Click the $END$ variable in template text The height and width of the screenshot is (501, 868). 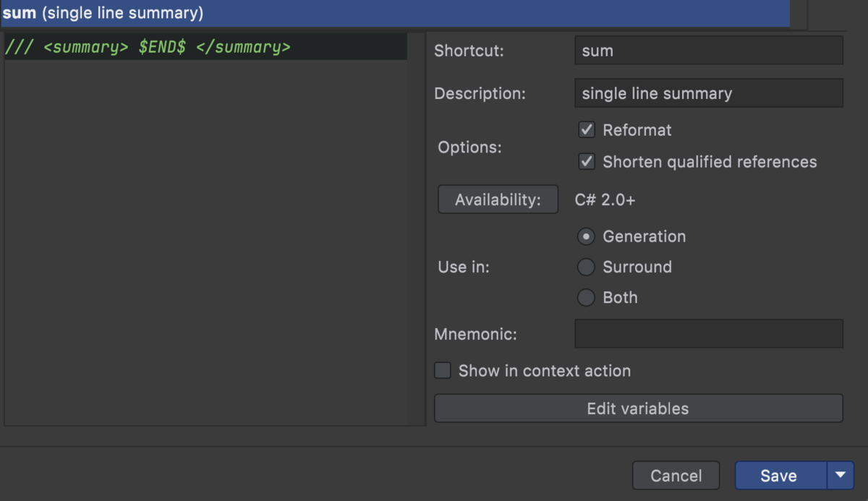[x=162, y=48]
